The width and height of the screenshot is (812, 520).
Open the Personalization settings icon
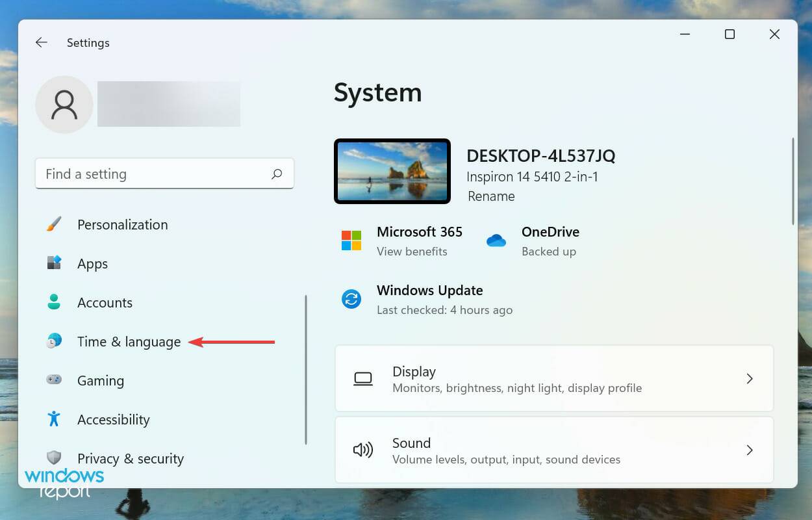53,224
